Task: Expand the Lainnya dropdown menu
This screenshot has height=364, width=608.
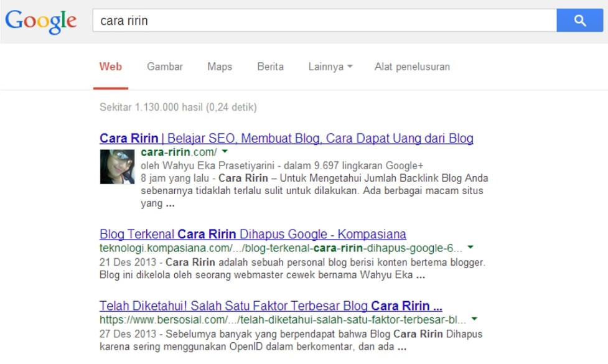Action: 330,67
